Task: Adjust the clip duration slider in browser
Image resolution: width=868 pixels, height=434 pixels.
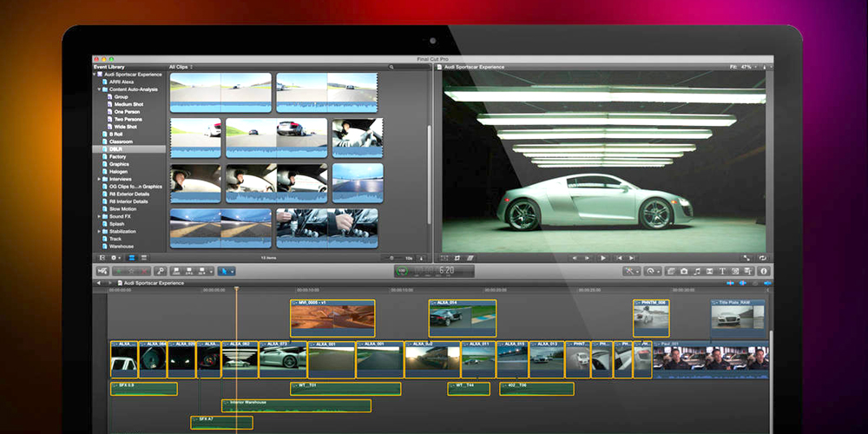Action: click(x=391, y=258)
